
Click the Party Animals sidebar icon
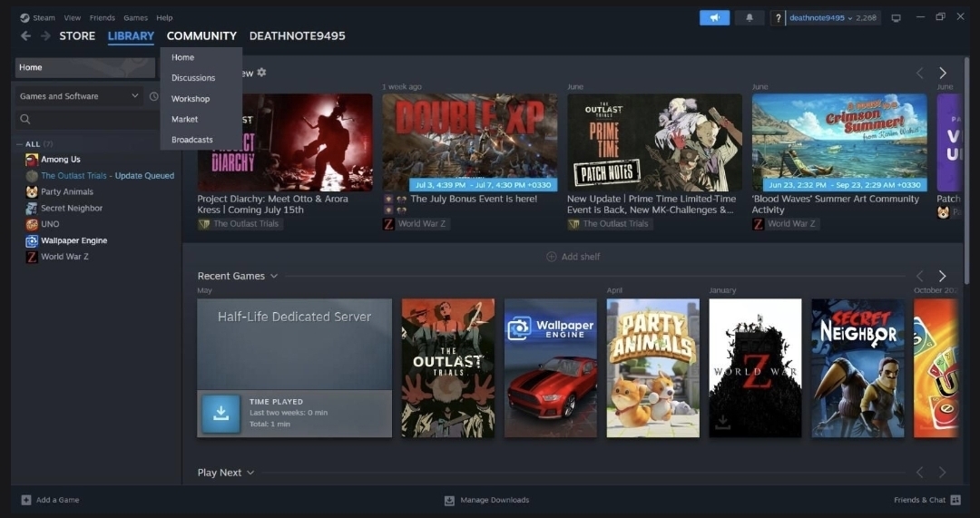(x=31, y=191)
